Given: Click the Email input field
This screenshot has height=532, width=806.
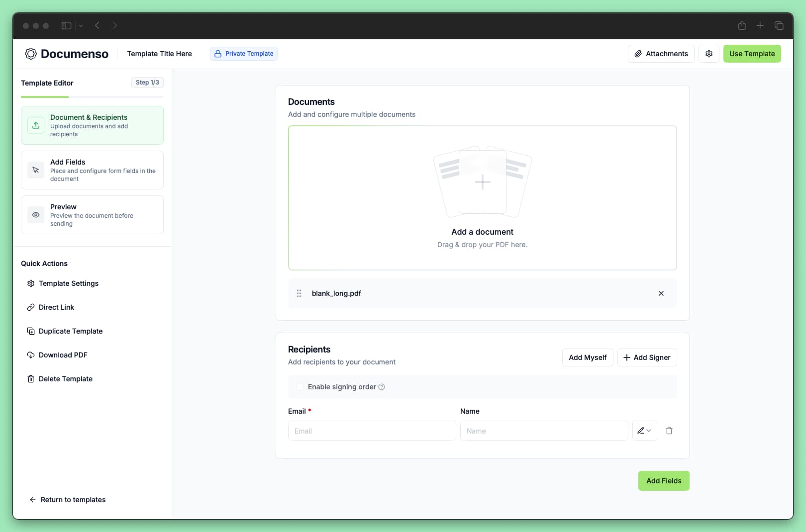Looking at the screenshot, I should point(372,431).
